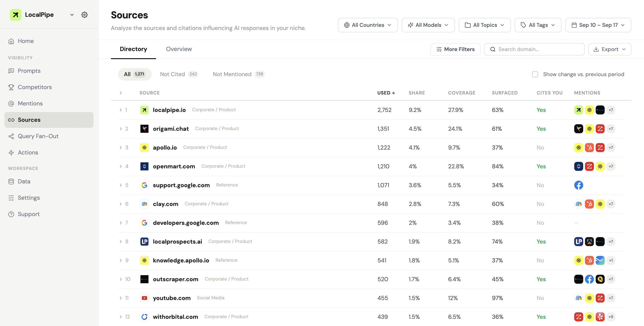The height and width of the screenshot is (326, 644).
Task: Click the +7 mentions badge for localpipe.io
Action: point(611,110)
